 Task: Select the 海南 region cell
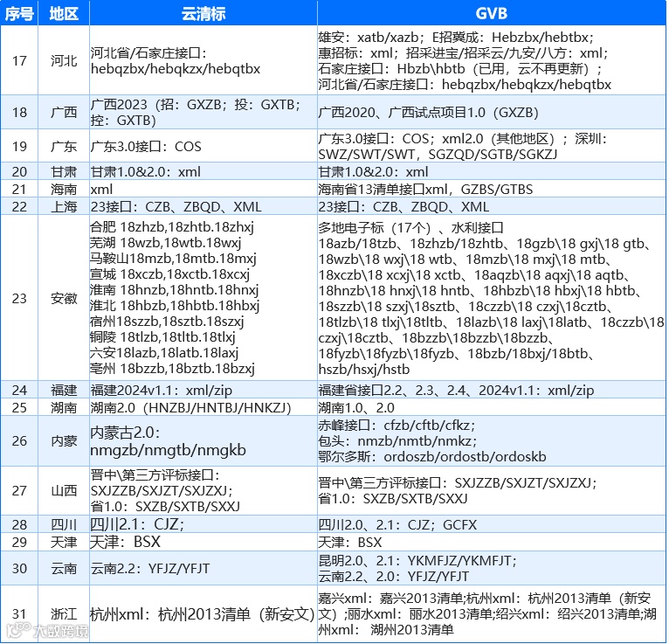(64, 189)
